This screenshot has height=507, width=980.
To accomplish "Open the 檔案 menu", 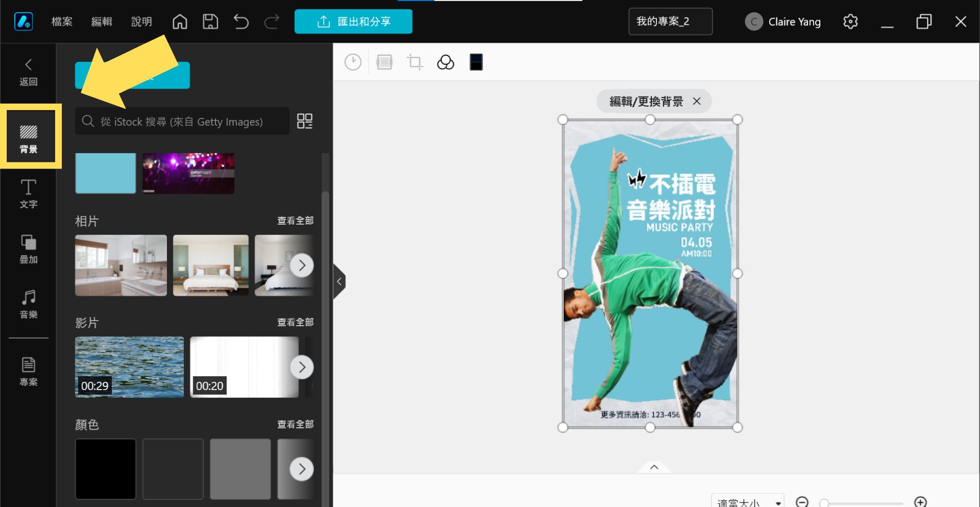I will click(x=62, y=22).
